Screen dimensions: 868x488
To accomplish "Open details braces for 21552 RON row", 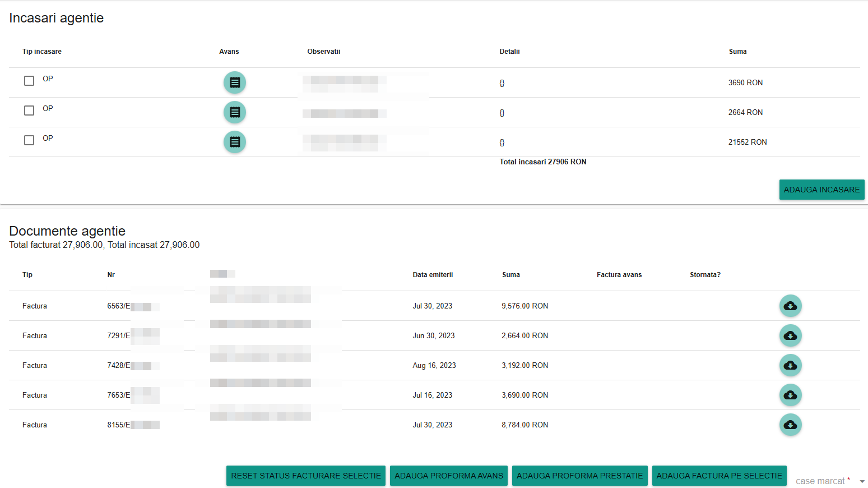I will point(502,142).
